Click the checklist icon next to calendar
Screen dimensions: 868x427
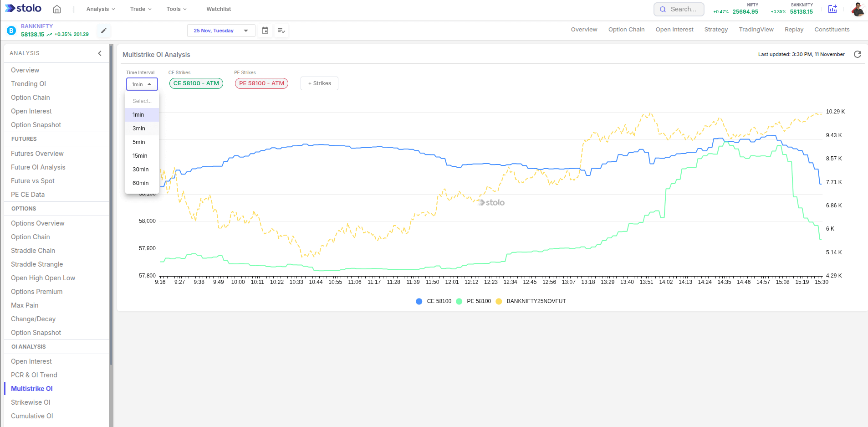tap(281, 31)
